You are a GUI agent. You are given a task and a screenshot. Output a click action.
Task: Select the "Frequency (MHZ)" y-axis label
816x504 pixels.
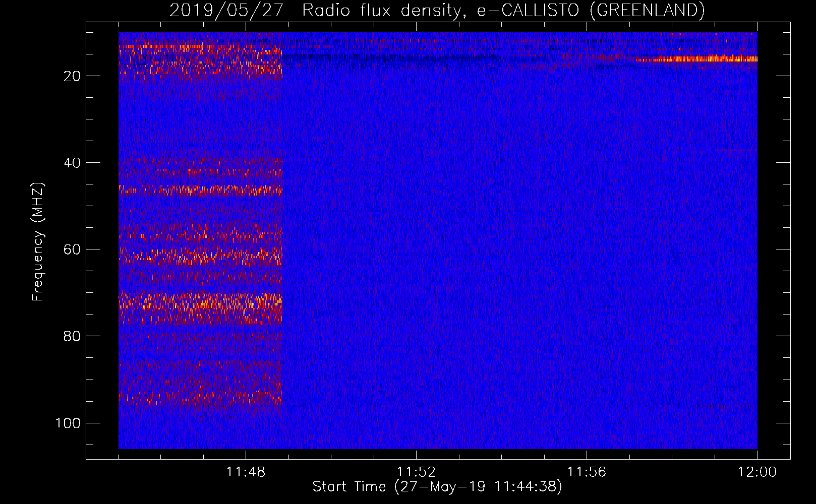pyautogui.click(x=38, y=242)
